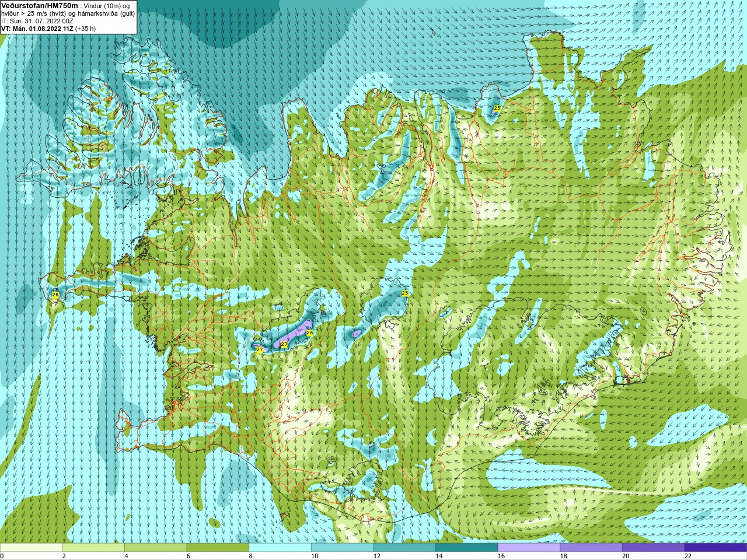The width and height of the screenshot is (747, 560).
Task: Select the '4' value on the wind scale
Action: point(126,556)
